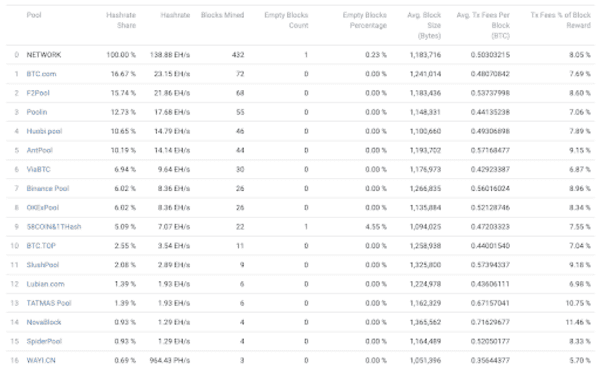Click the Binance Pool link
The image size is (600, 382).
(48, 189)
